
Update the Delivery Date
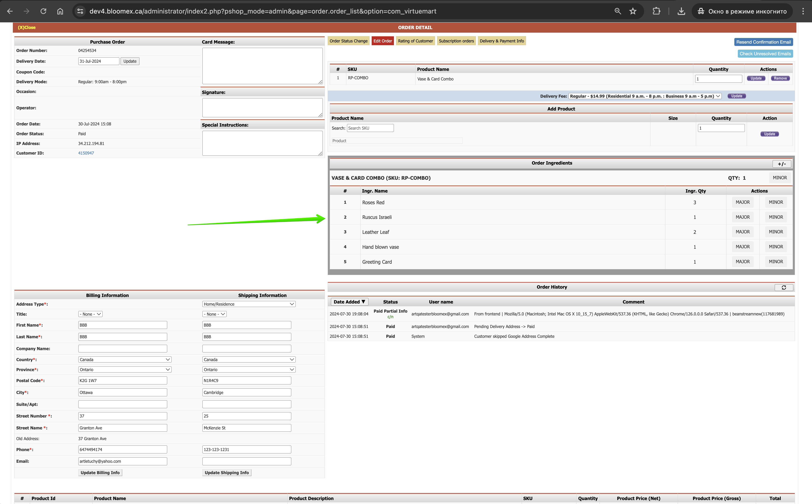(130, 61)
